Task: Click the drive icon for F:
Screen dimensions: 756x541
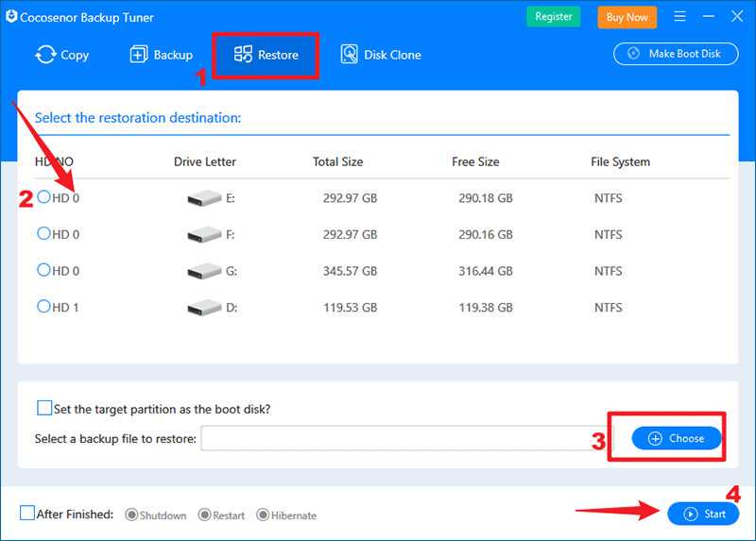Action: point(204,234)
